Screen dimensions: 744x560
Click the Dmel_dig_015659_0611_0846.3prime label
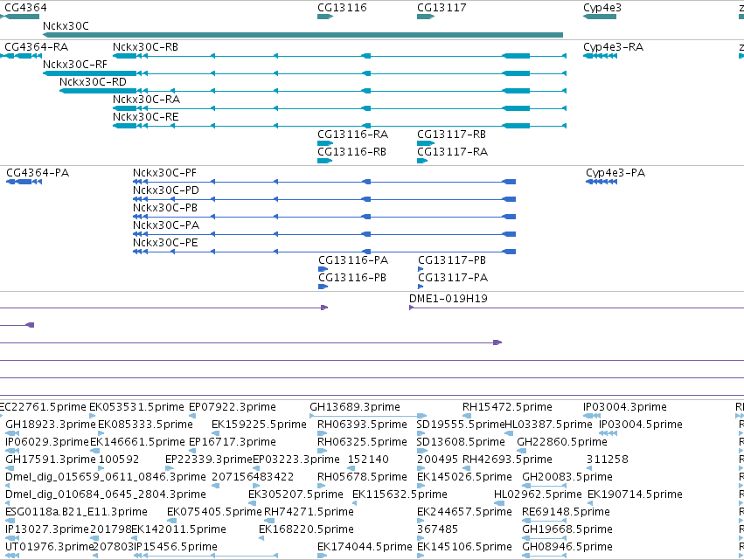coord(106,478)
